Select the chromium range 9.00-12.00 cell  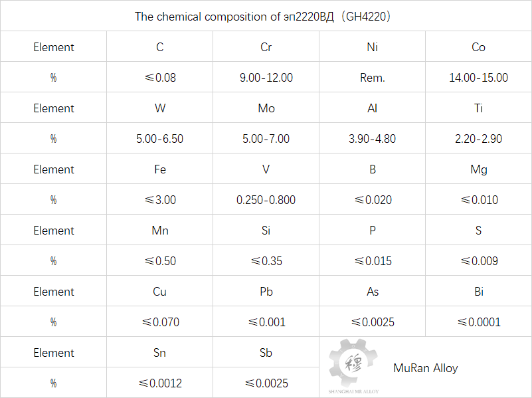266,78
